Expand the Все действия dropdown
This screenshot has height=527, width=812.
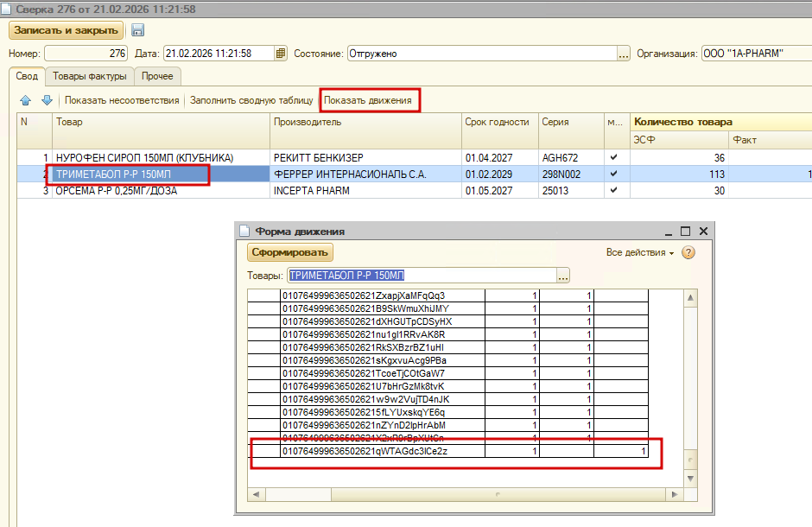click(640, 252)
